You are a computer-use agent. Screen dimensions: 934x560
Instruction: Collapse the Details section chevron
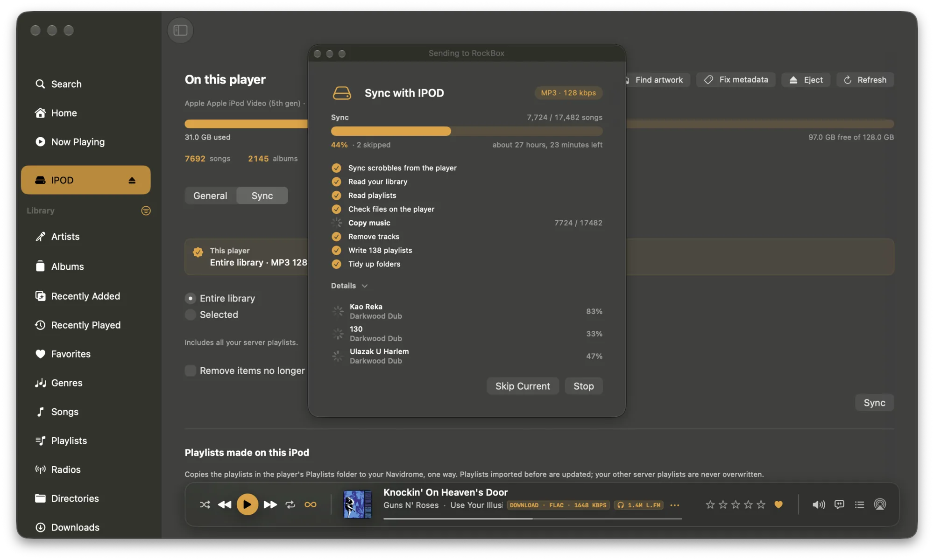coord(365,286)
